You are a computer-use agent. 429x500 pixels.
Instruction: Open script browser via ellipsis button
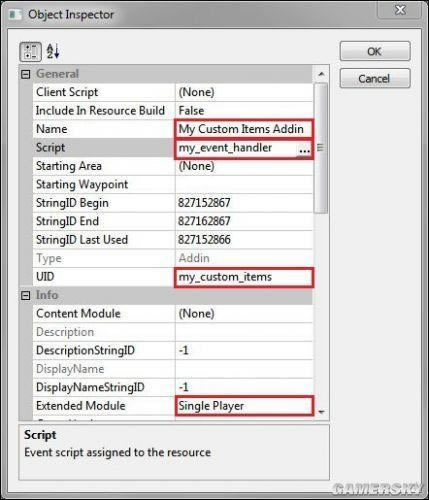[x=304, y=149]
